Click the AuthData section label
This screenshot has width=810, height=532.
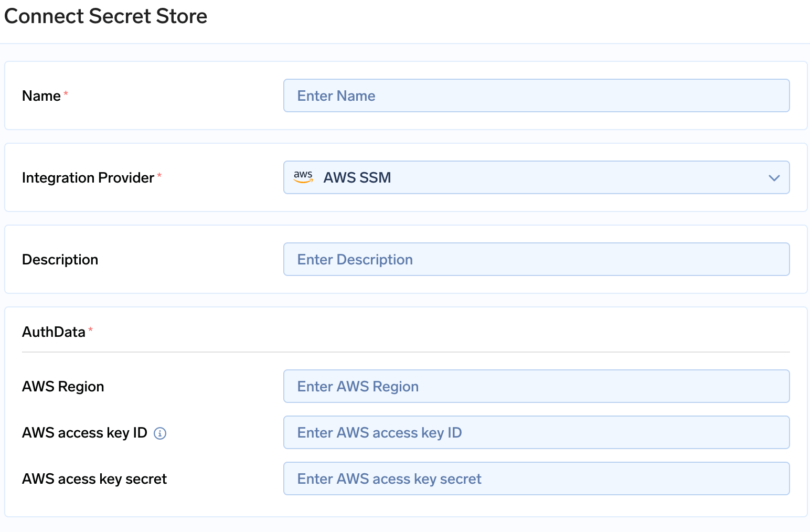pos(54,332)
